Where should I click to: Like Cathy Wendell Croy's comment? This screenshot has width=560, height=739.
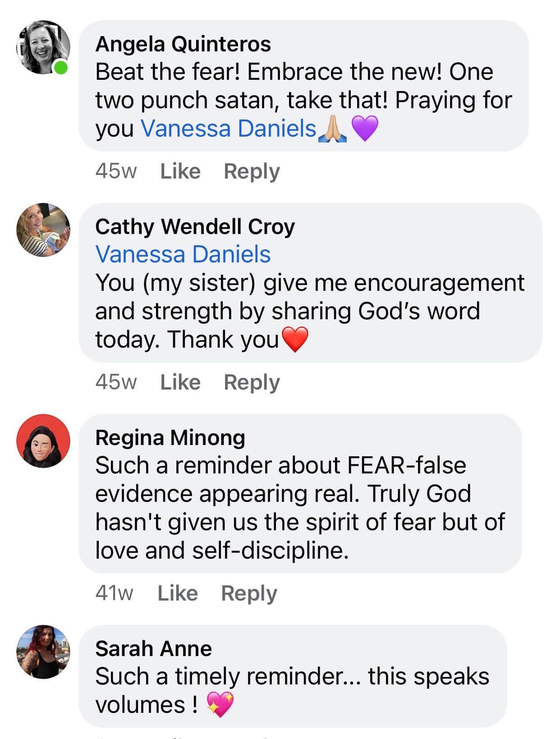tap(180, 382)
